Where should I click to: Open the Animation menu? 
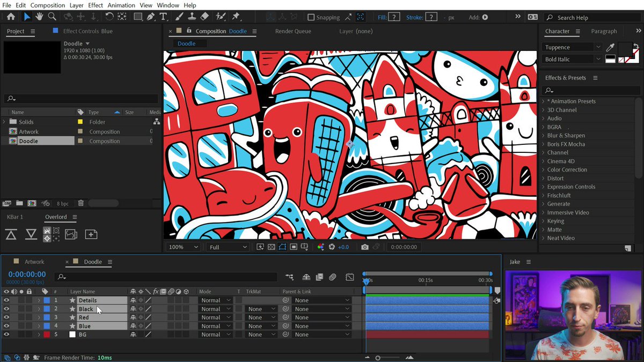(121, 5)
